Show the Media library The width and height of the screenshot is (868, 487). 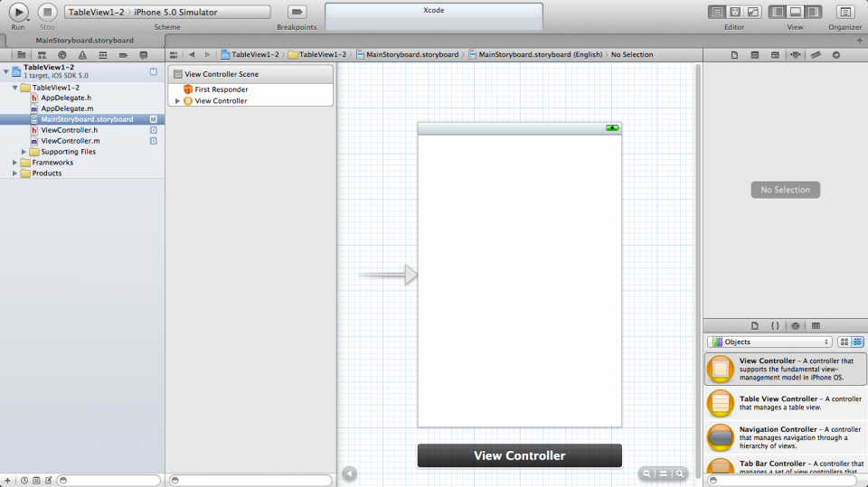[x=816, y=326]
